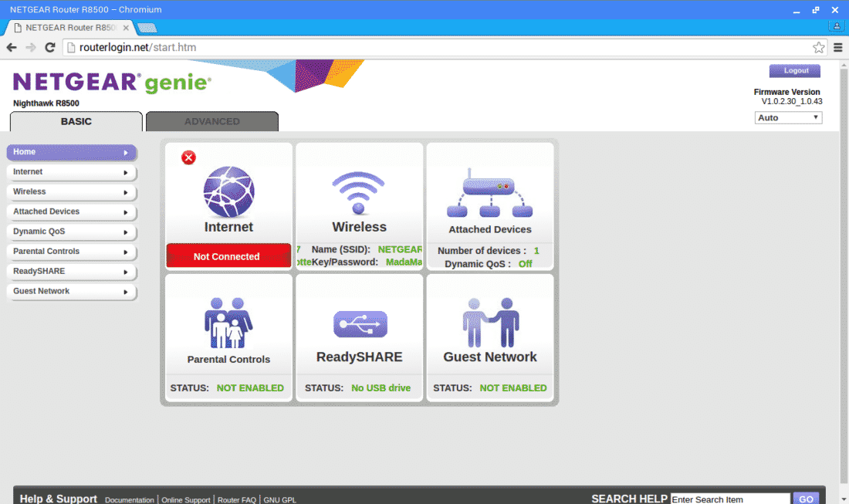Image resolution: width=849 pixels, height=504 pixels.
Task: Click the No USB drive status
Action: (381, 388)
